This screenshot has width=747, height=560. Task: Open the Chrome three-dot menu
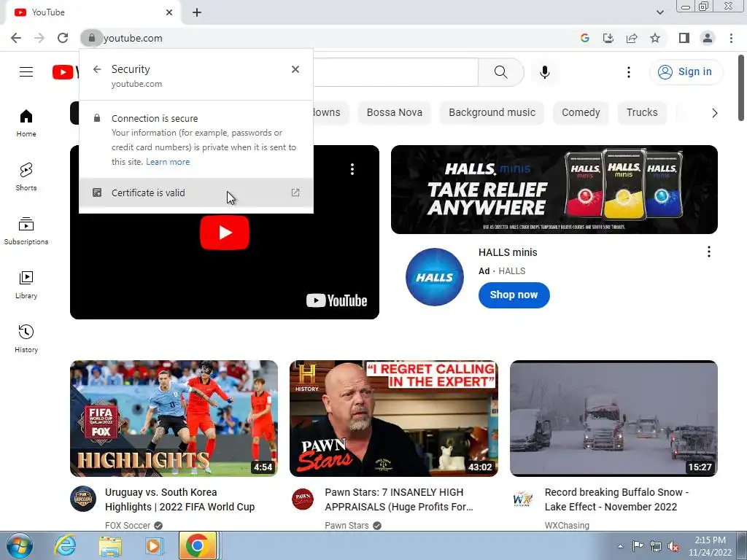731,38
